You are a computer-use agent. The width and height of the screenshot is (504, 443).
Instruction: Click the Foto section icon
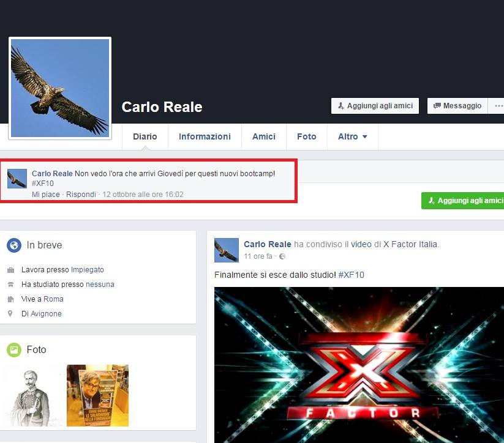[x=14, y=350]
